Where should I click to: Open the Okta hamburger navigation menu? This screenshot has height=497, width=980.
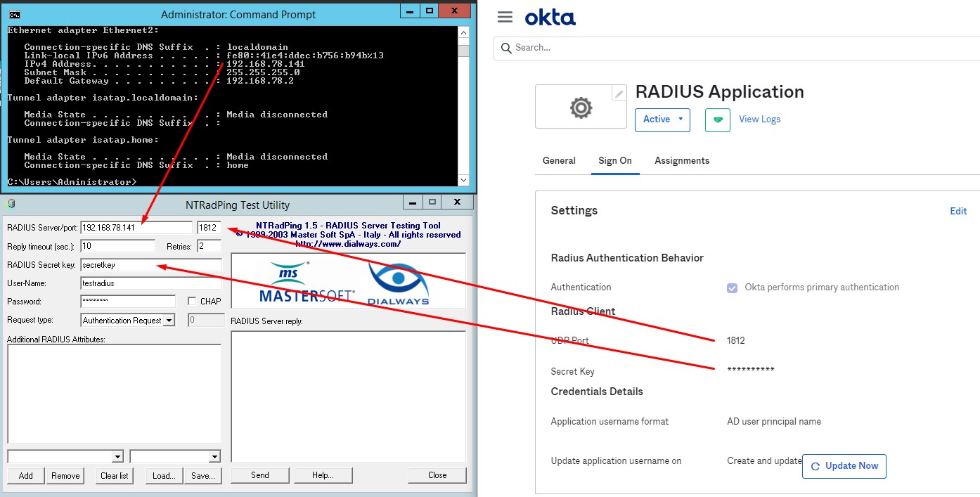tap(505, 18)
